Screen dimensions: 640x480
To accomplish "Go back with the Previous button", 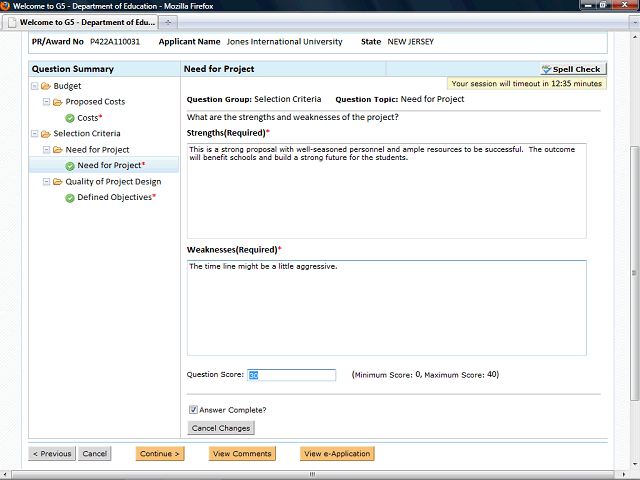I will [52, 453].
